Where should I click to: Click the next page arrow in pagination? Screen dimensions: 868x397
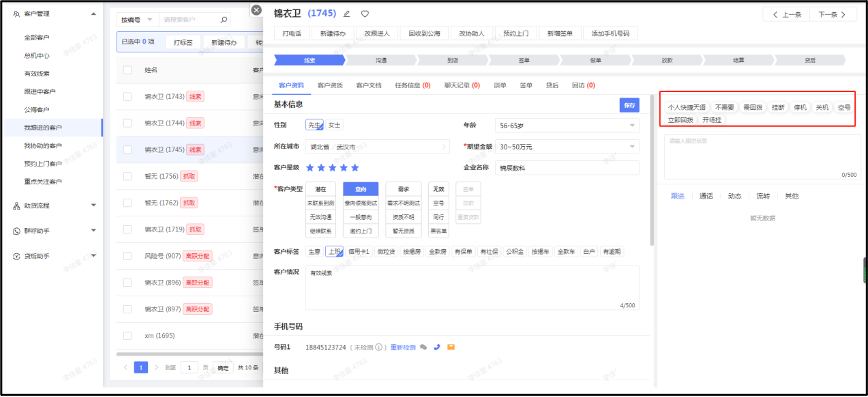click(156, 367)
